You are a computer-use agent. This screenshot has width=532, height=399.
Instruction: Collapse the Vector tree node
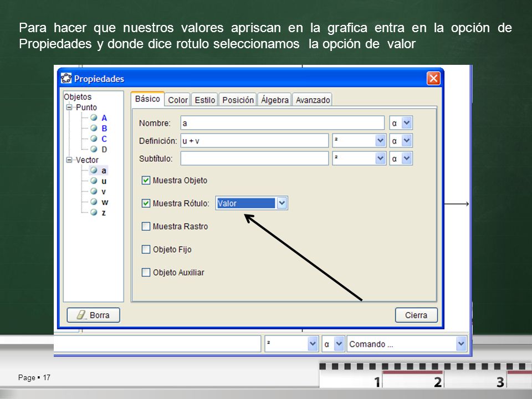[x=70, y=160]
